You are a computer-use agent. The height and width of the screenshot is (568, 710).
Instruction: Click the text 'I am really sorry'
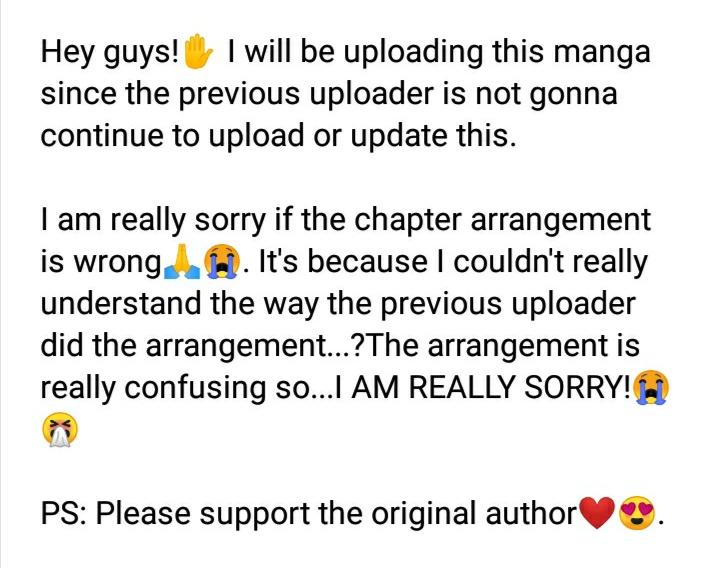(153, 220)
